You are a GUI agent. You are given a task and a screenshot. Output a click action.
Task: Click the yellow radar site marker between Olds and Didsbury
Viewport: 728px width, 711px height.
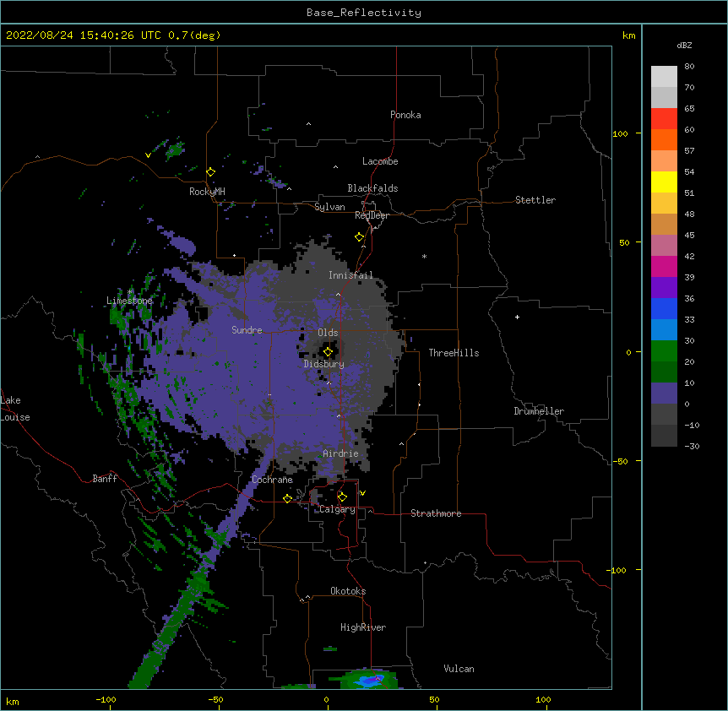tap(328, 352)
